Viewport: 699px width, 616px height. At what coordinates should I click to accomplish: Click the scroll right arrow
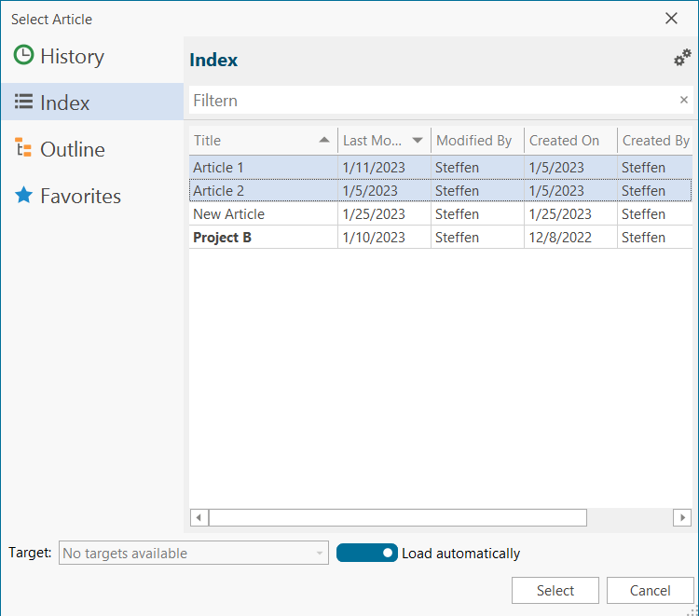tap(683, 517)
